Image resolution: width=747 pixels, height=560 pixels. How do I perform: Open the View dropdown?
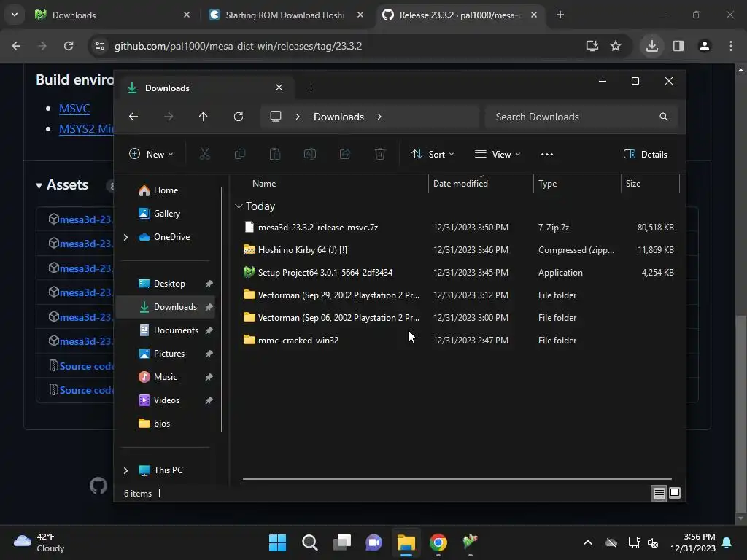click(x=498, y=154)
